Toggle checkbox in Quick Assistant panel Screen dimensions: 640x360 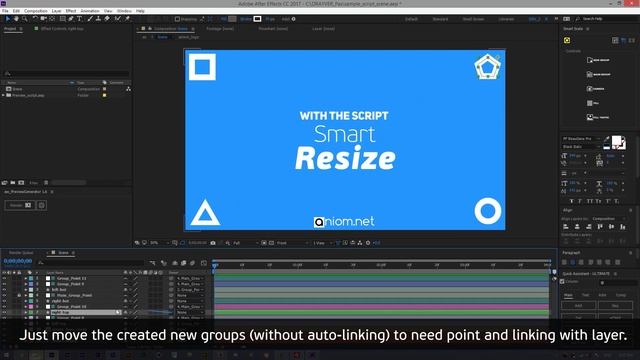coord(562,282)
